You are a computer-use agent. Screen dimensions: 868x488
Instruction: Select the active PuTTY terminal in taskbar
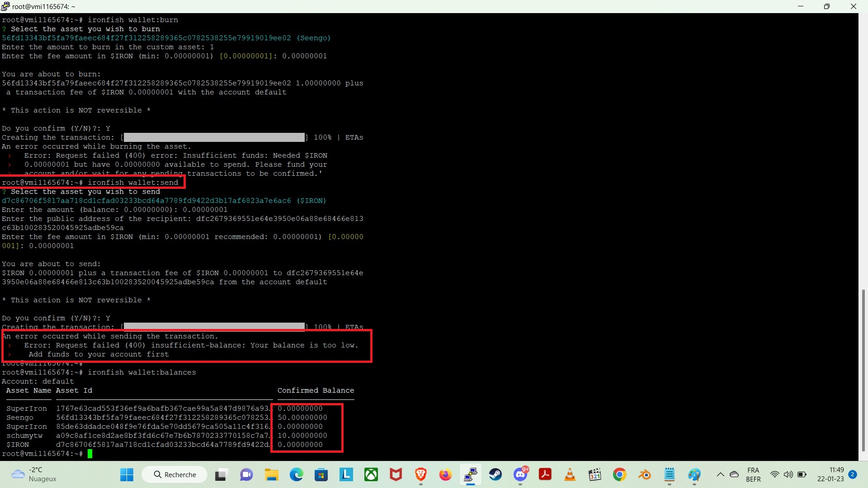[x=470, y=474]
